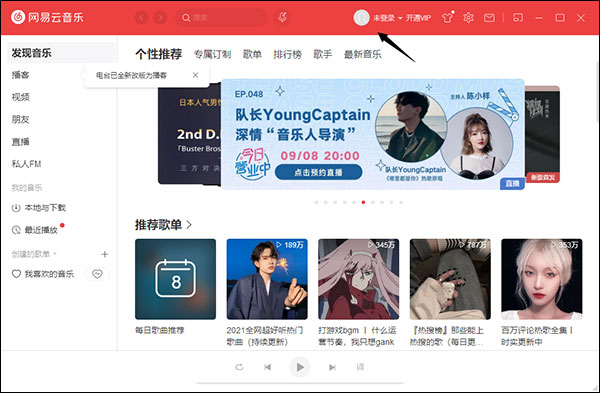Switch to the 最新音乐 tab
600x393 pixels.
[363, 54]
